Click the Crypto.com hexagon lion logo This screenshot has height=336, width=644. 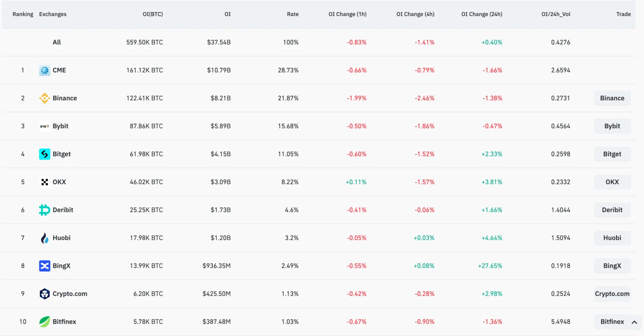tap(45, 294)
